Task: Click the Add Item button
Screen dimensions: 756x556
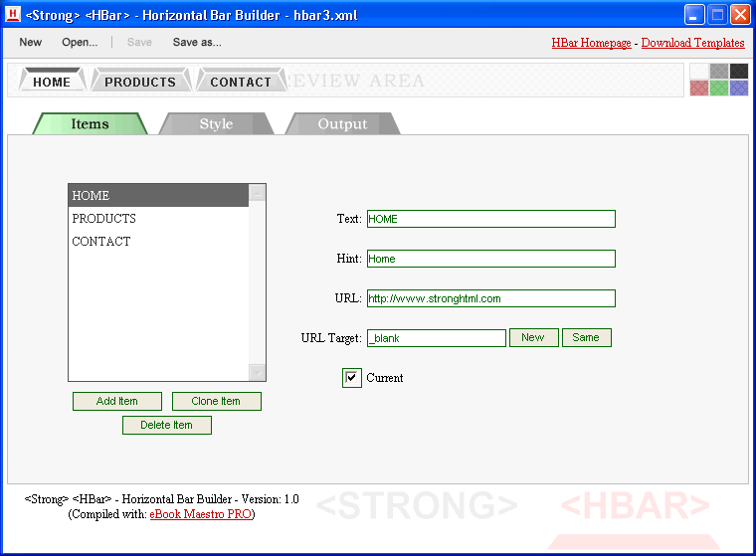Action: 117,402
